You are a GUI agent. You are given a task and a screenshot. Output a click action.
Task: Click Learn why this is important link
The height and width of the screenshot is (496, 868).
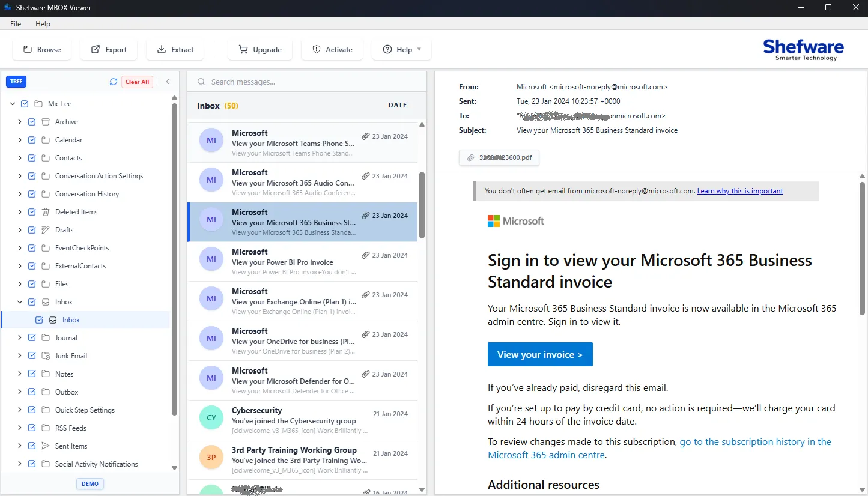pos(740,191)
